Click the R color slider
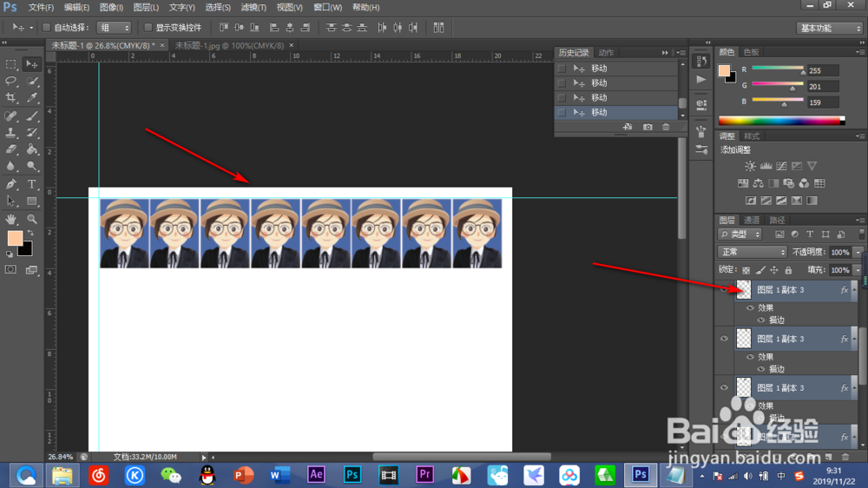This screenshot has width=868, height=488. pyautogui.click(x=778, y=68)
